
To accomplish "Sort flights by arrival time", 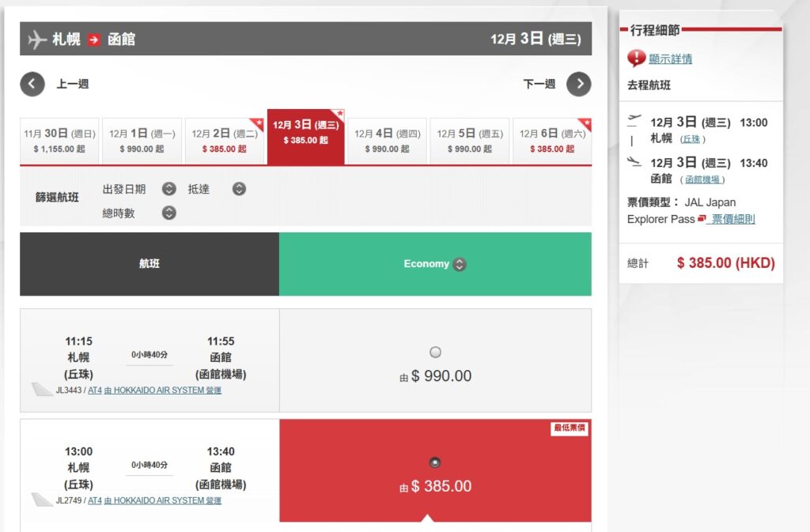I will pyautogui.click(x=239, y=189).
